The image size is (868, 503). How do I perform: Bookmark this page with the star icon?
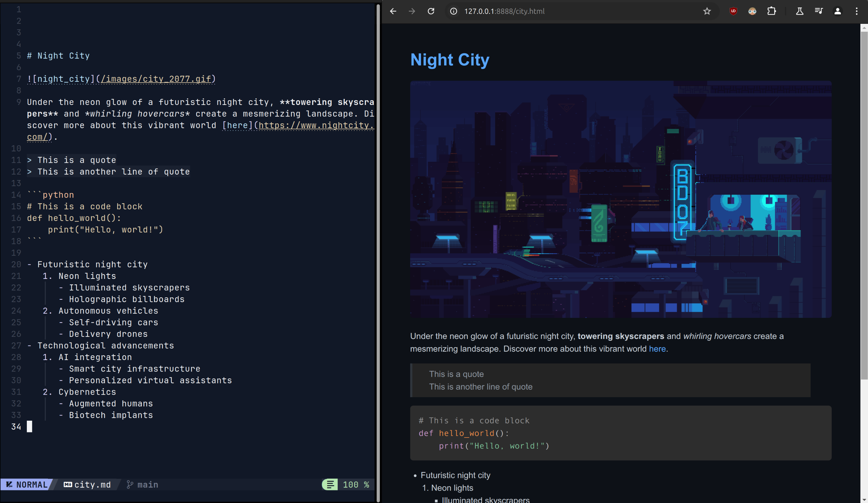pos(707,11)
